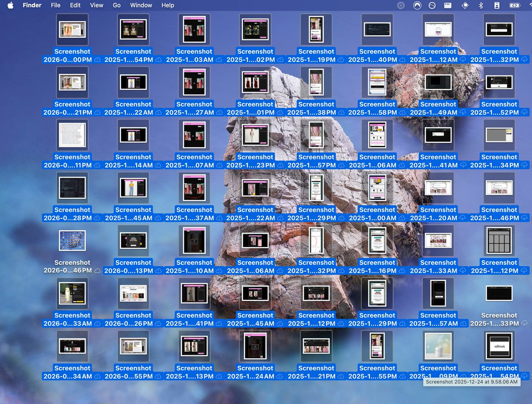Click the download cloud icon beside 2025-1...49 AM

click(463, 112)
